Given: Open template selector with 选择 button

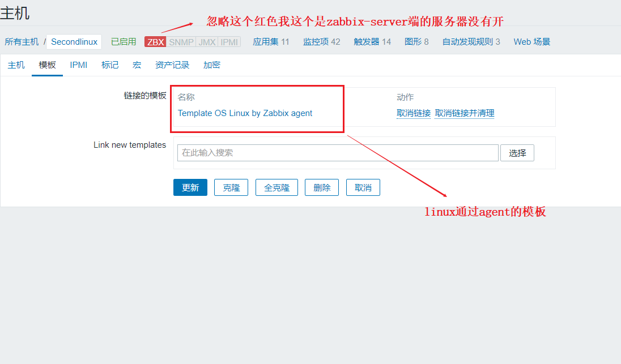Looking at the screenshot, I should click(517, 153).
